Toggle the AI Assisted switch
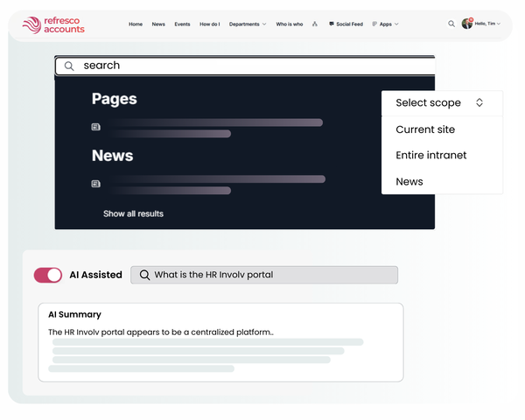The height and width of the screenshot is (420, 525). (48, 275)
